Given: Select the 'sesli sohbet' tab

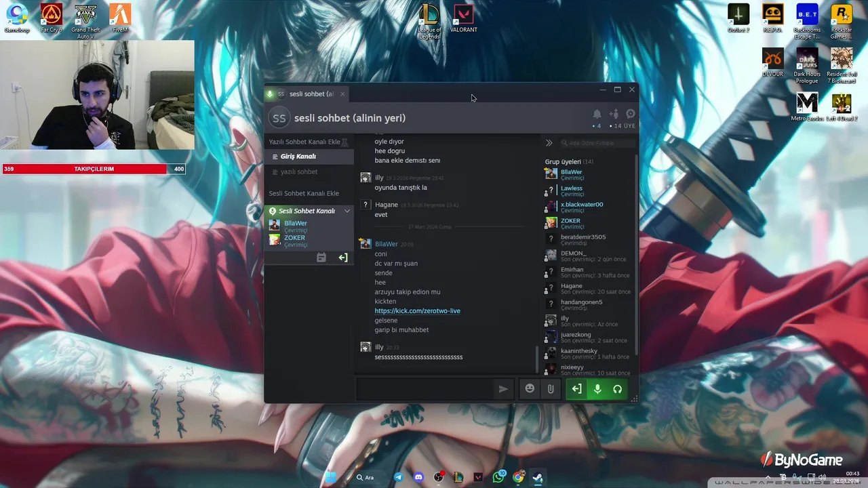Looking at the screenshot, I should pos(305,94).
